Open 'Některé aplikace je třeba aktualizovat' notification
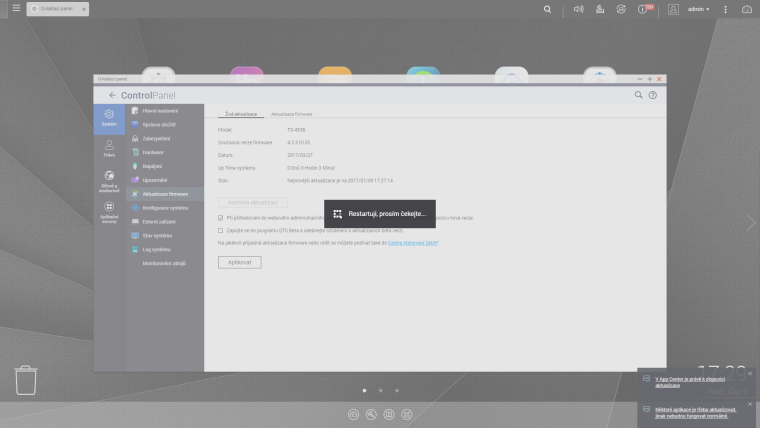Viewport: 760px width, 428px height. [x=696, y=412]
